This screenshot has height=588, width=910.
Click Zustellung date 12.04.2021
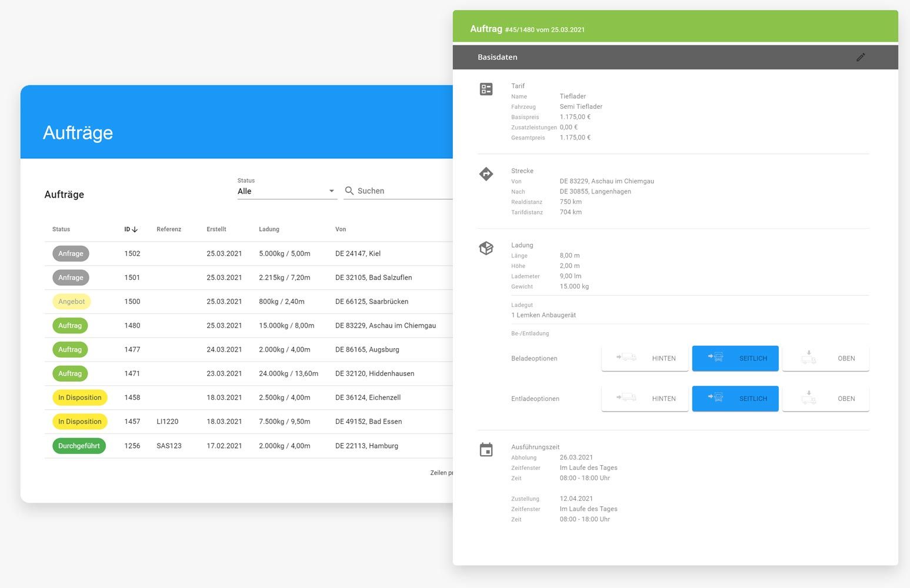(x=576, y=499)
